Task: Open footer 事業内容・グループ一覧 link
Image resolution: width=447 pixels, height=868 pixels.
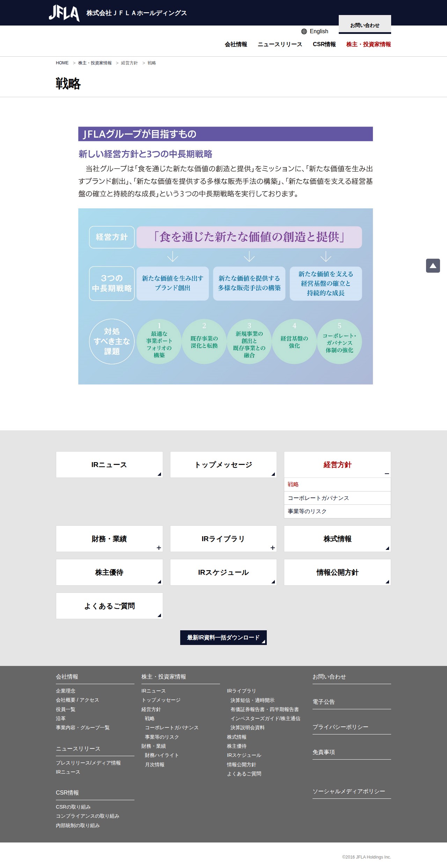Action: [83, 727]
